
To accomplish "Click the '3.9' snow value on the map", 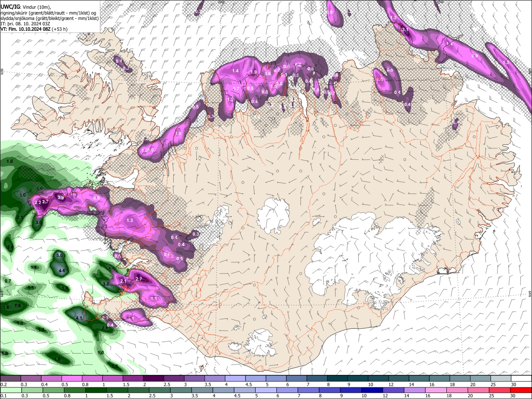I will pos(61,197).
